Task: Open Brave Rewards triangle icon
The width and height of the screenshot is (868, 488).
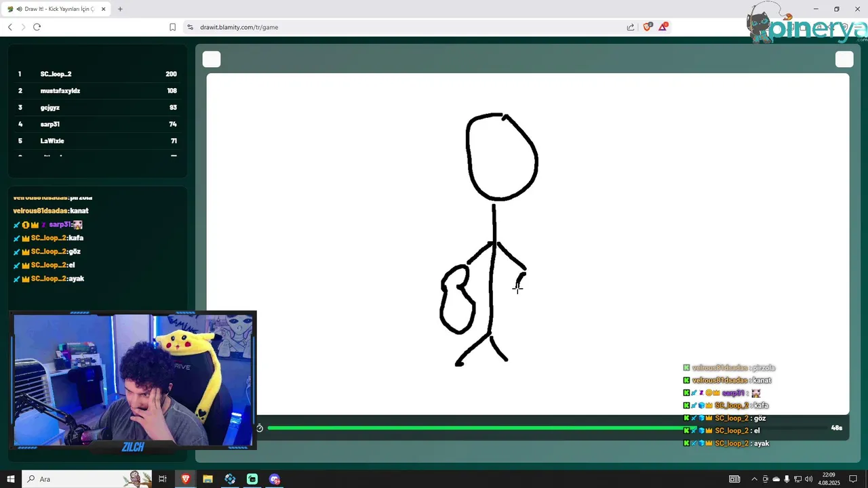Action: (x=663, y=26)
